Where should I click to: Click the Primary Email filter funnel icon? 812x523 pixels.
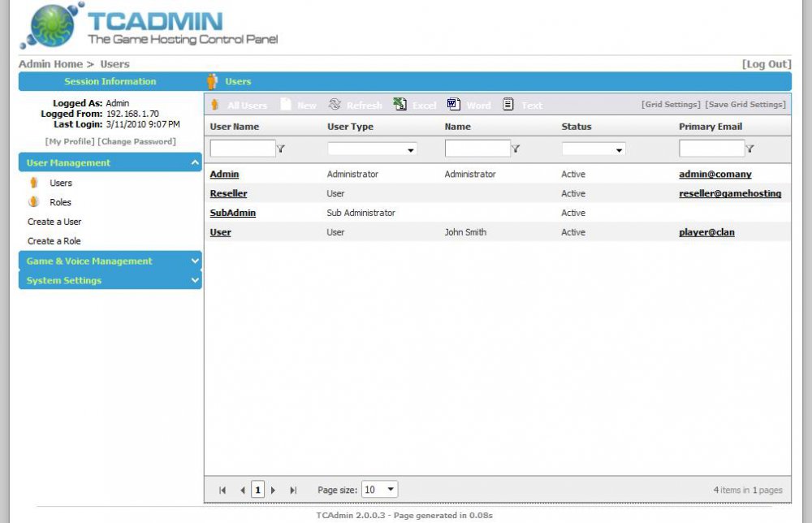click(749, 149)
